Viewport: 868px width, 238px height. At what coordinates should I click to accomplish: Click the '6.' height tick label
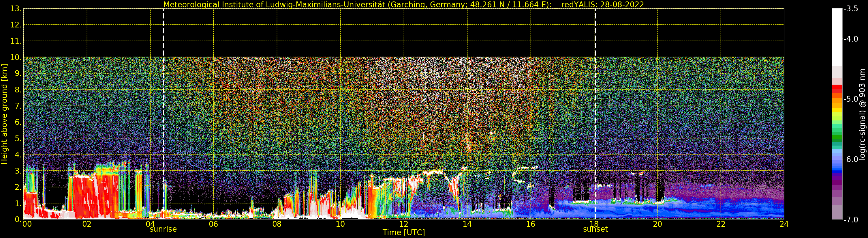click(18, 122)
